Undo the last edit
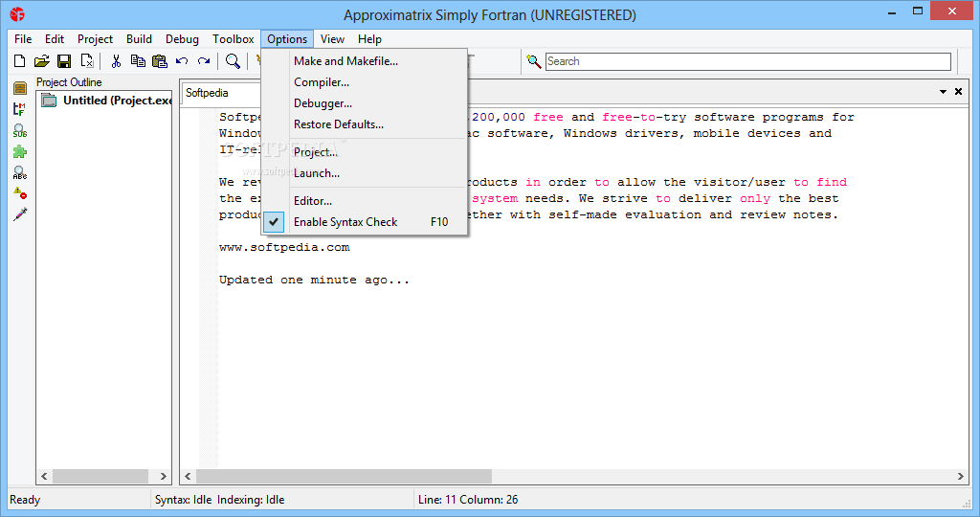Image resolution: width=980 pixels, height=517 pixels. coord(182,61)
